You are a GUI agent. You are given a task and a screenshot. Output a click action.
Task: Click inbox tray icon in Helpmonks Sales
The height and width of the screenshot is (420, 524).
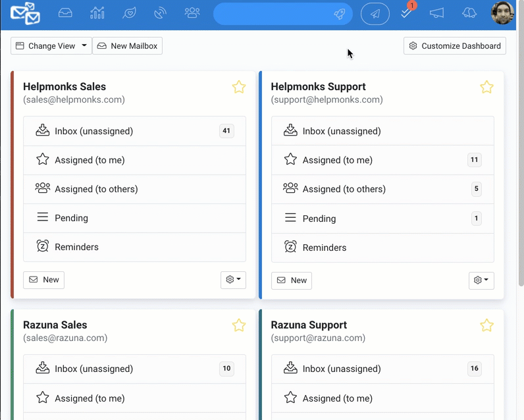coord(42,130)
